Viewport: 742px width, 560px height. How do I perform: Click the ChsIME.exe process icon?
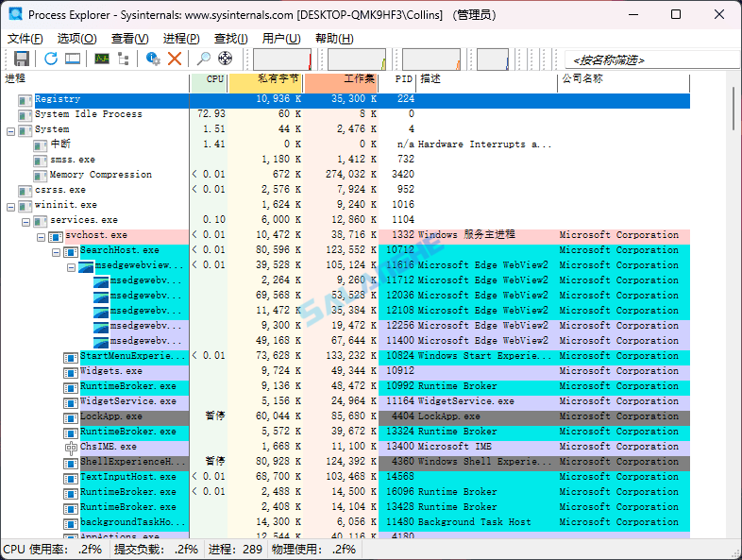pyautogui.click(x=71, y=448)
